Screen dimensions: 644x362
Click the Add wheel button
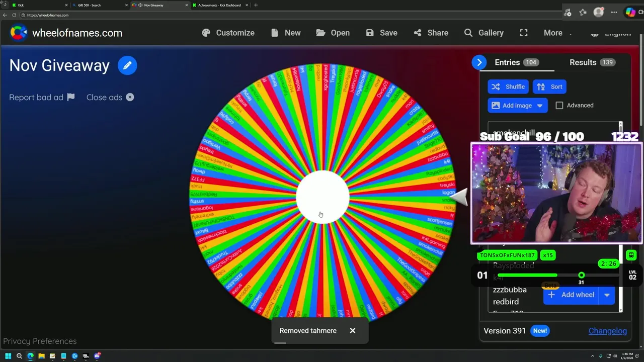coord(571,295)
